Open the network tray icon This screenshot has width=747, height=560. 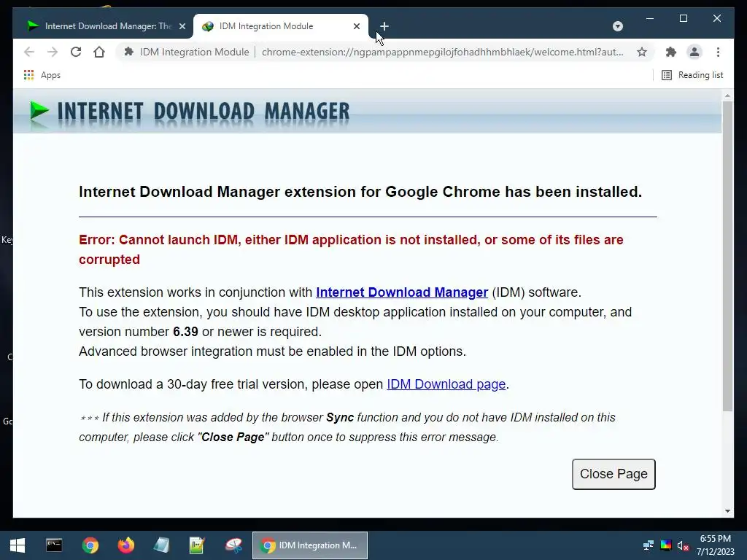pos(648,545)
